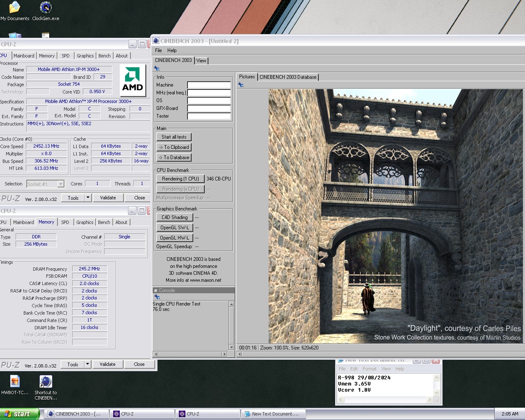Run the OpenGL HW-L benchmark
This screenshot has width=525, height=420.
point(174,238)
